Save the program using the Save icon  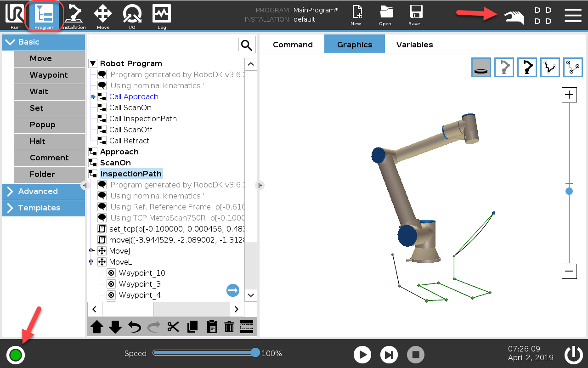[416, 14]
